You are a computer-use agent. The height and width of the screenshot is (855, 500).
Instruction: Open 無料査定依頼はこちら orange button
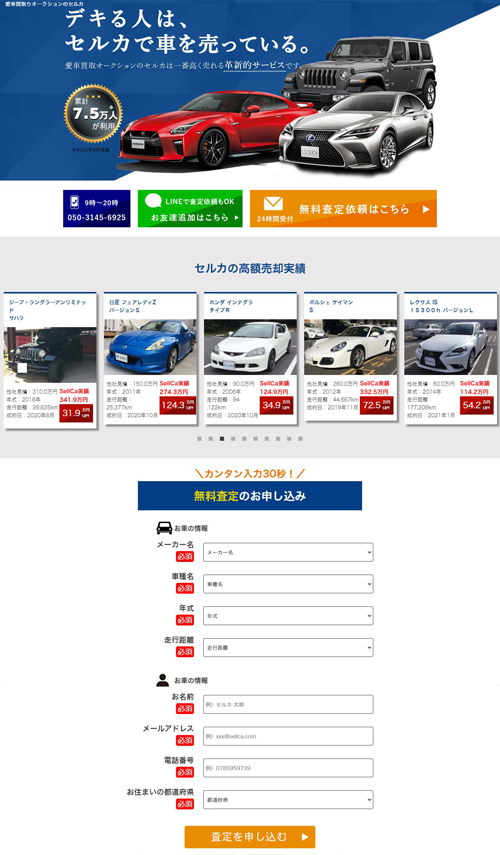coord(343,208)
